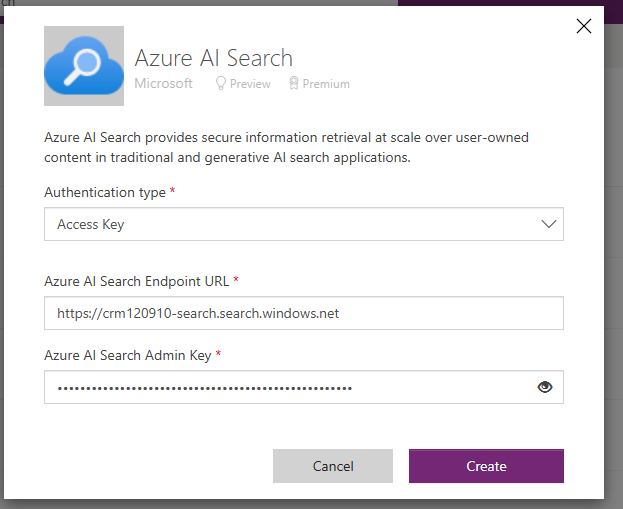
Task: Click the Microsoft publisher label
Action: coord(163,83)
